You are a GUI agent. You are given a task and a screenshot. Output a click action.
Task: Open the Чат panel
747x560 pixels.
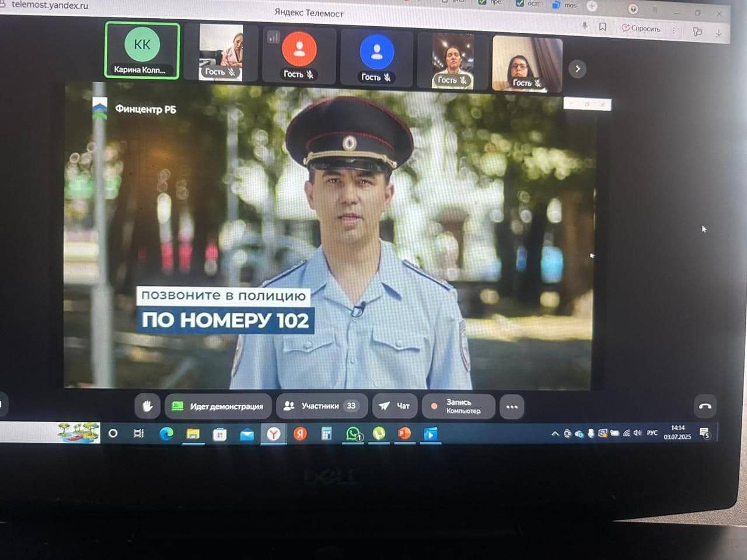pyautogui.click(x=394, y=406)
